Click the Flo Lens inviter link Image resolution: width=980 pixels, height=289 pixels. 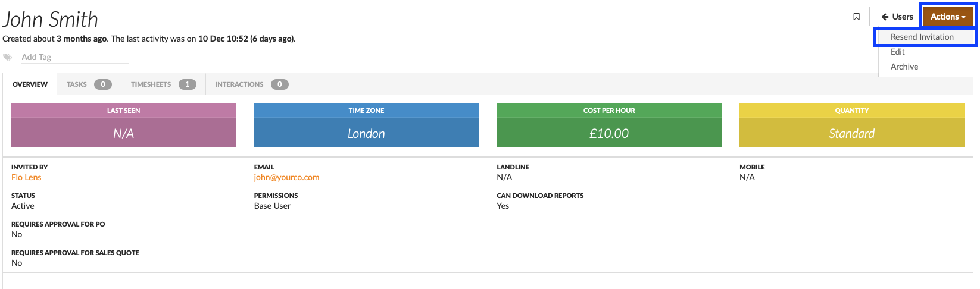point(26,177)
